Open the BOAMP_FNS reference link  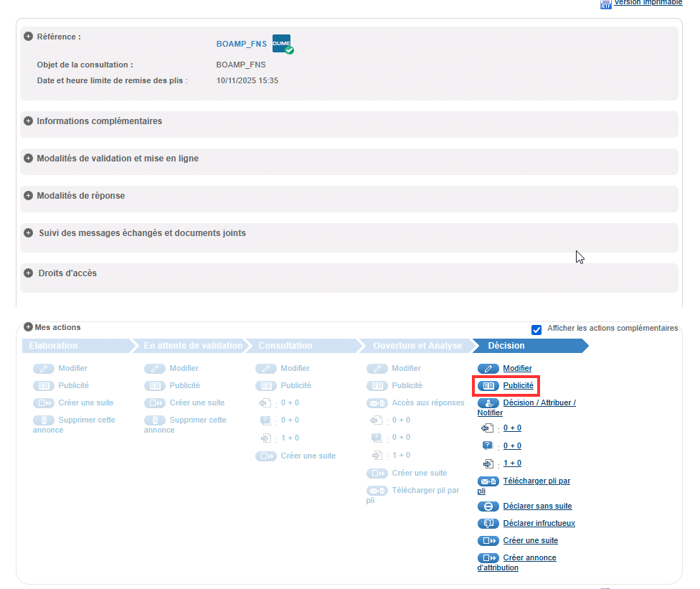pyautogui.click(x=241, y=44)
